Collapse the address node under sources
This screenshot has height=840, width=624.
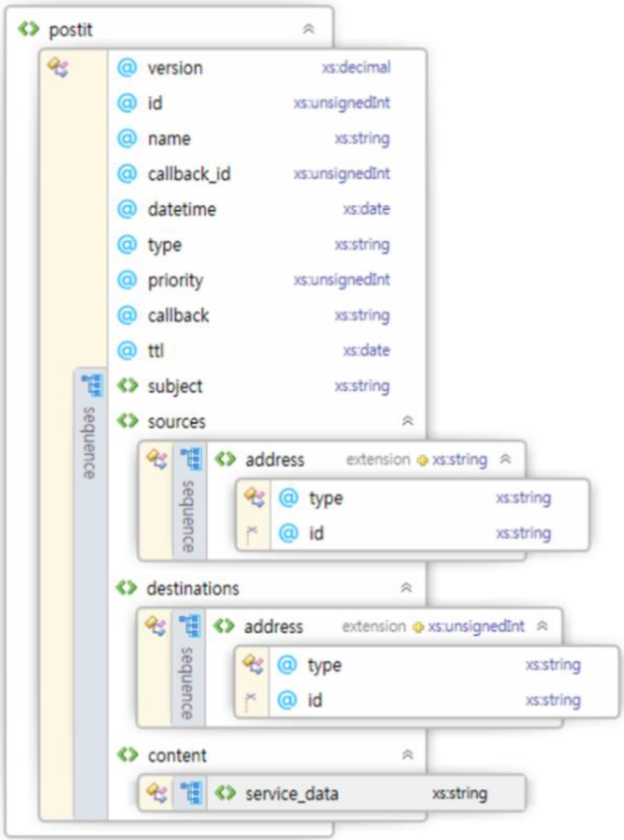(505, 459)
